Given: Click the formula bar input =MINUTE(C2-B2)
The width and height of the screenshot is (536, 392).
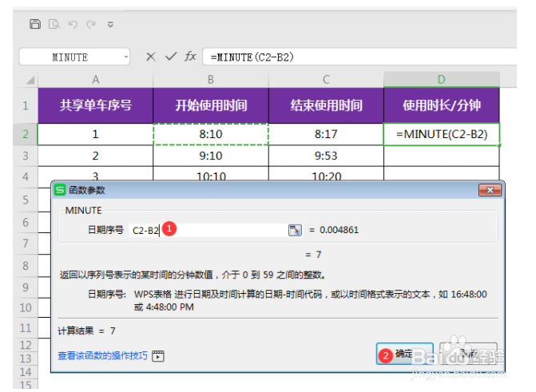Looking at the screenshot, I should pyautogui.click(x=359, y=57).
